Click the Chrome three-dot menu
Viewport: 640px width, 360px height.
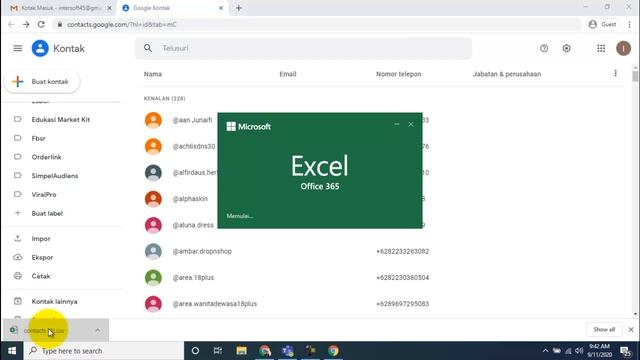629,24
